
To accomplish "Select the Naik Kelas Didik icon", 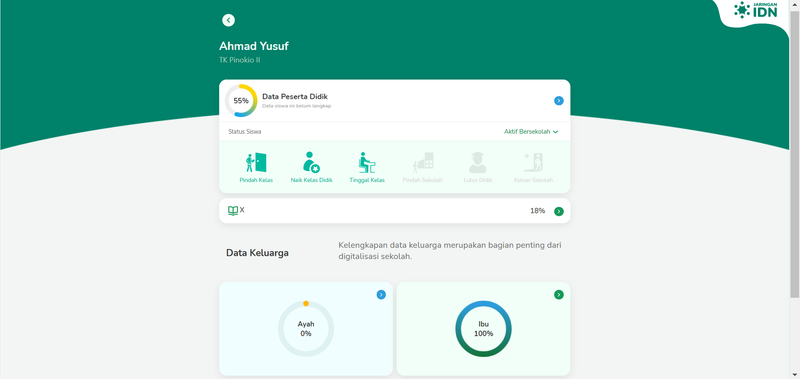I will [311, 162].
